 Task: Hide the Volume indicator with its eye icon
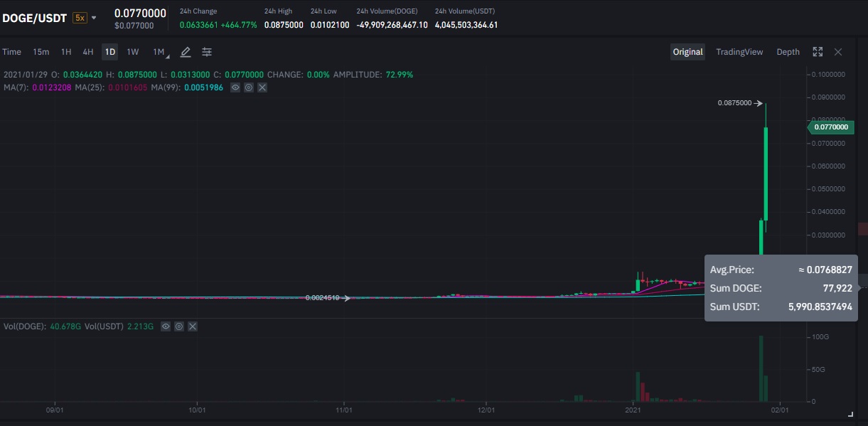coord(166,326)
